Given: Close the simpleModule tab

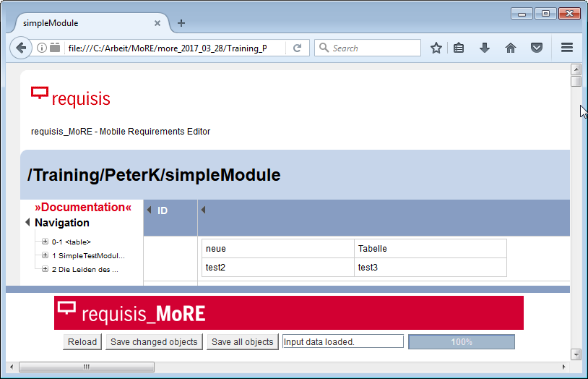Looking at the screenshot, I should pos(157,23).
